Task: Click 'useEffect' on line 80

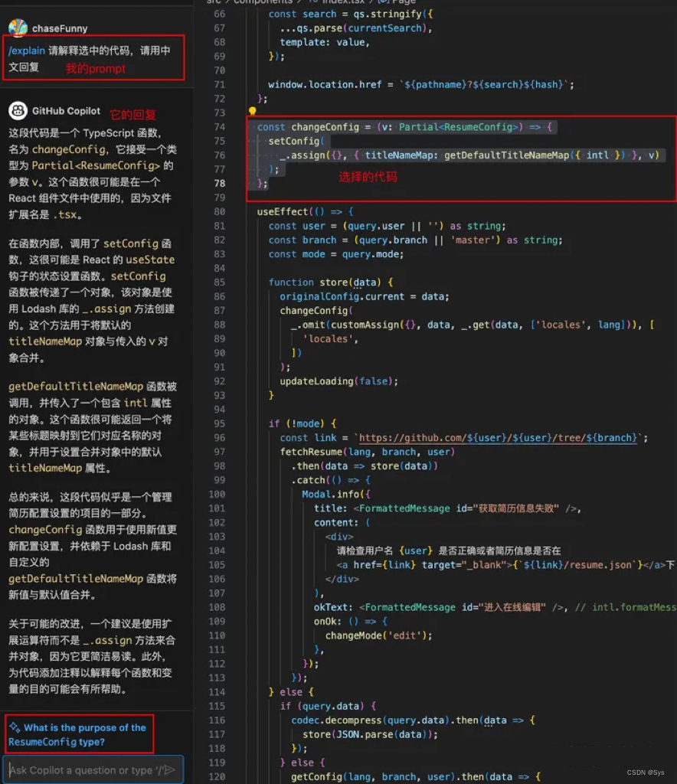Action: pos(283,211)
